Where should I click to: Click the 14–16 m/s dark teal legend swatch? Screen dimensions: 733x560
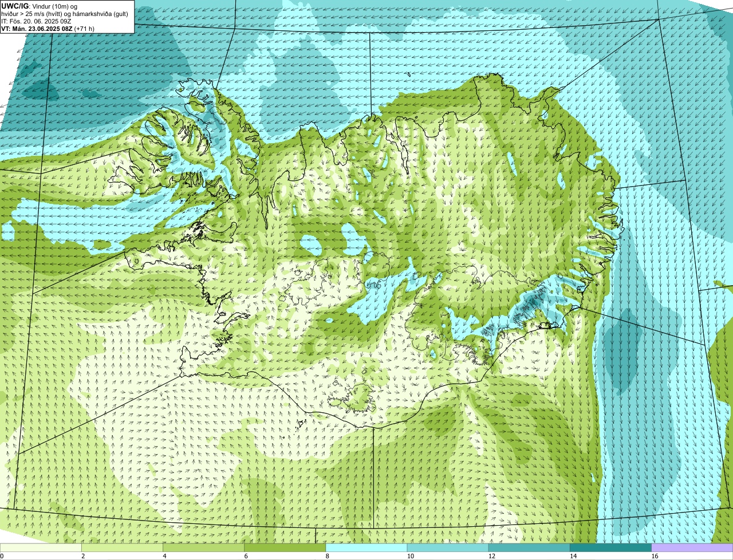[611, 547]
